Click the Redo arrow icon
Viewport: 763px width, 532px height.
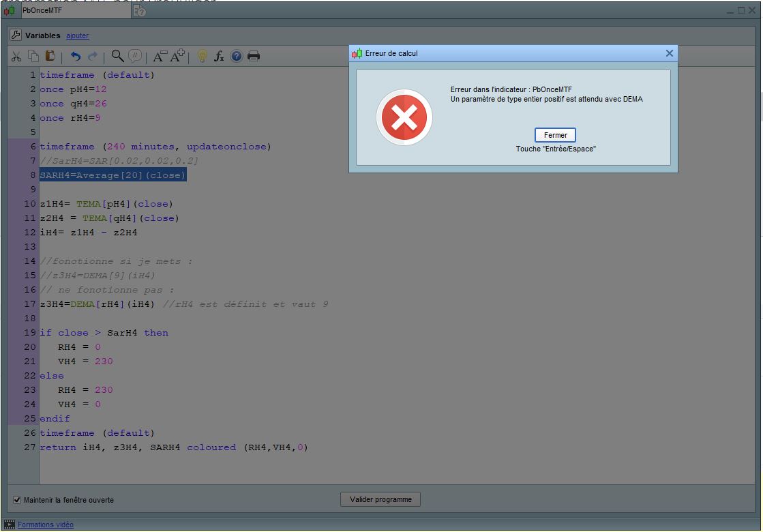[93, 57]
